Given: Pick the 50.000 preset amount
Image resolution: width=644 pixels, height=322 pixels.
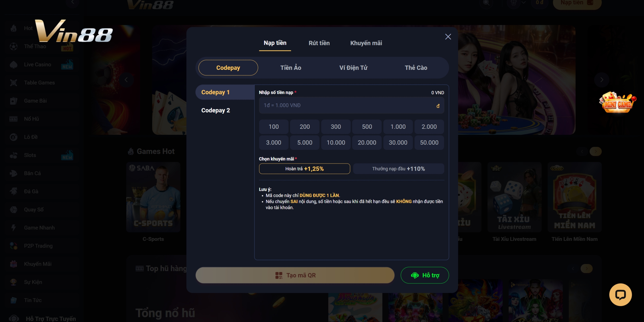Looking at the screenshot, I should click(429, 142).
